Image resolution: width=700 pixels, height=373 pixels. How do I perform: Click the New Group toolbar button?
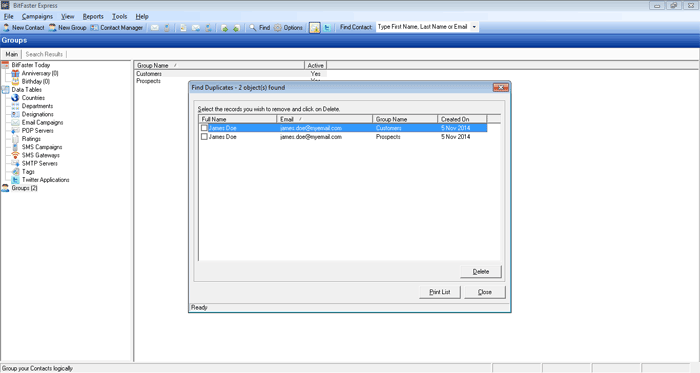(x=67, y=28)
